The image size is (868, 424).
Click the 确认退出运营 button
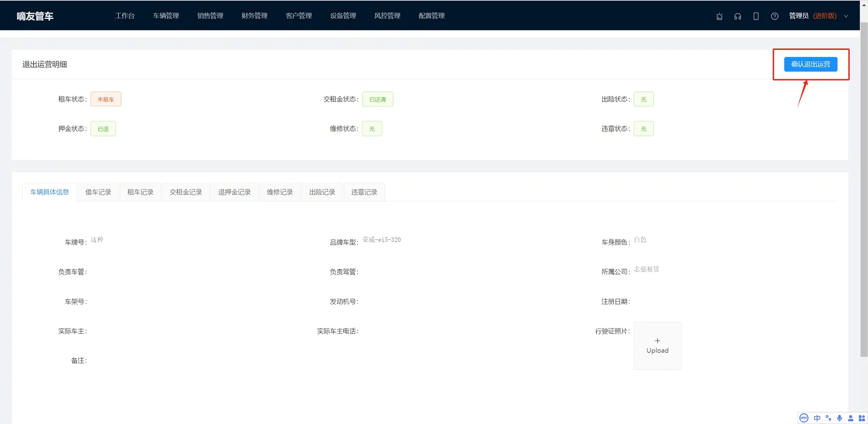pyautogui.click(x=810, y=64)
